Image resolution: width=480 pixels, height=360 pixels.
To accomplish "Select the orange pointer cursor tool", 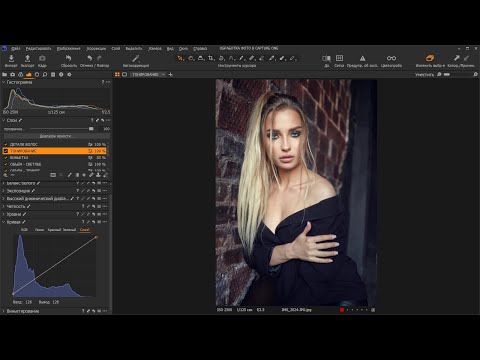I will 180,58.
